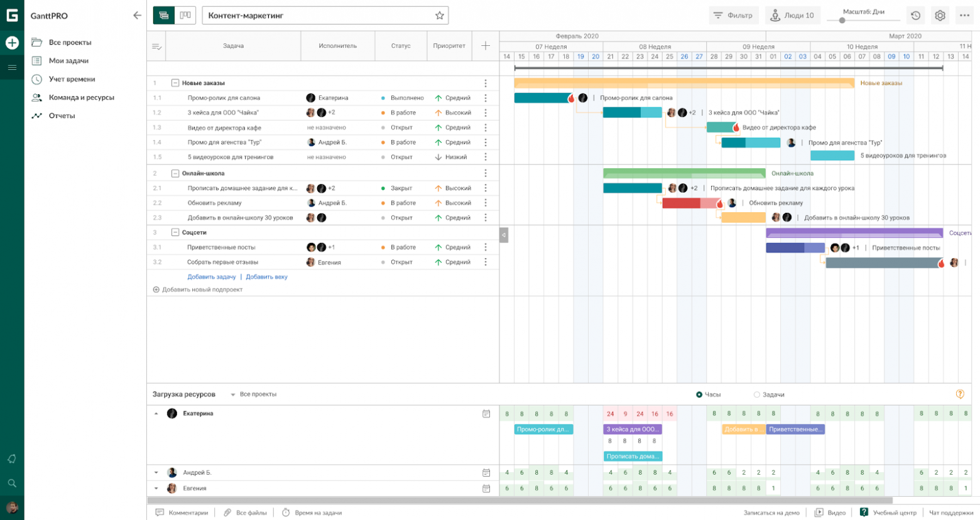Adjust the Масштаб zoom slider handle
The height and width of the screenshot is (520, 980).
tap(842, 20)
